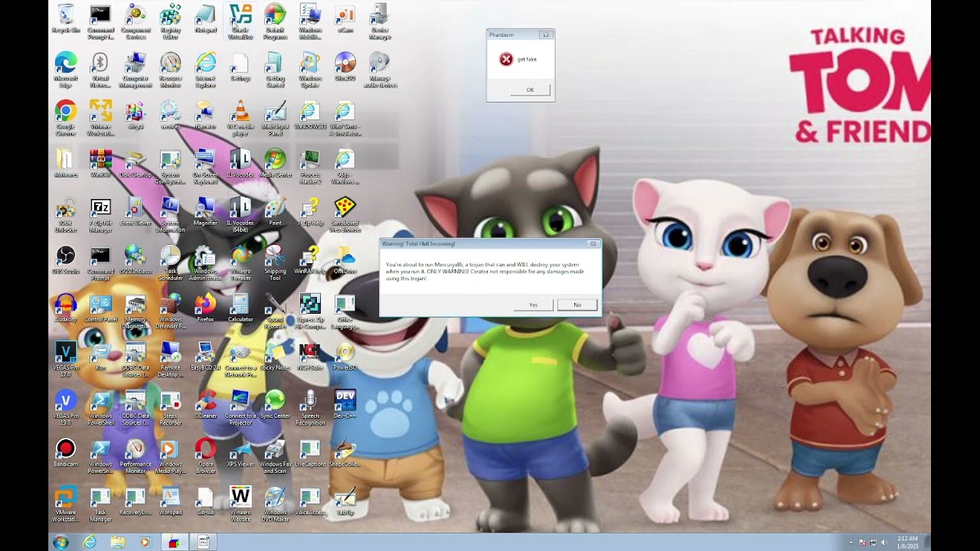Select the VLC media player icon
Screen dimensions: 980x551
click(240, 118)
